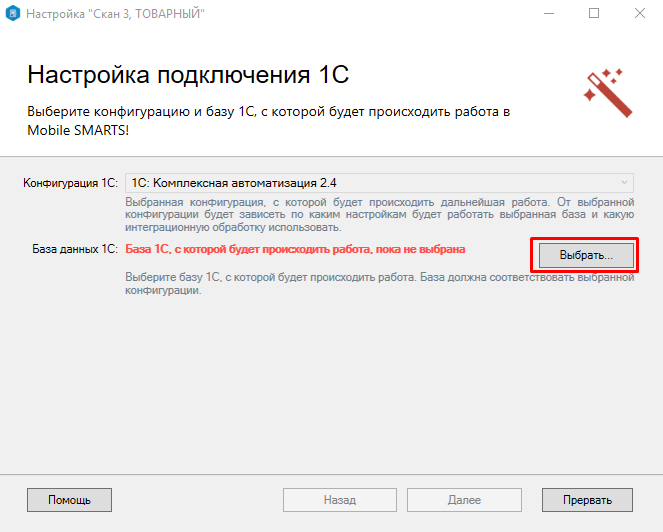Click the heading Настройка подключения 1С
The width and height of the screenshot is (663, 532).
[188, 75]
